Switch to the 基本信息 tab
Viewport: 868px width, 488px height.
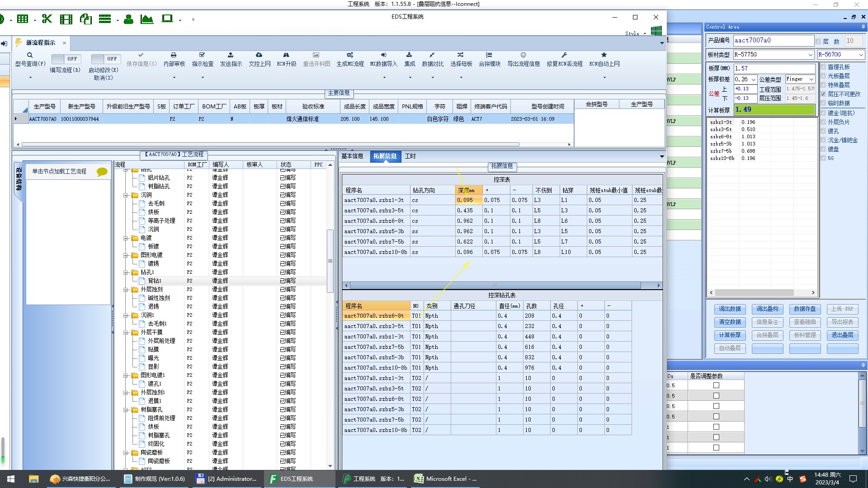point(352,156)
